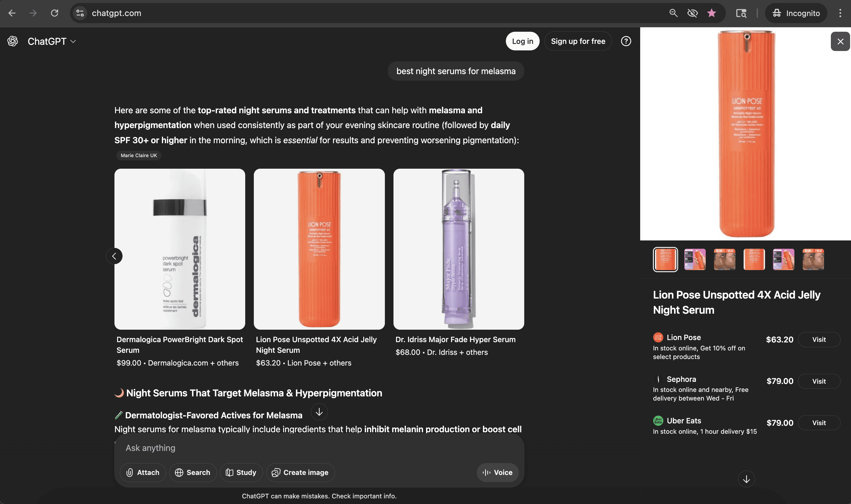Open the help question mark
The image size is (851, 504).
[626, 41]
